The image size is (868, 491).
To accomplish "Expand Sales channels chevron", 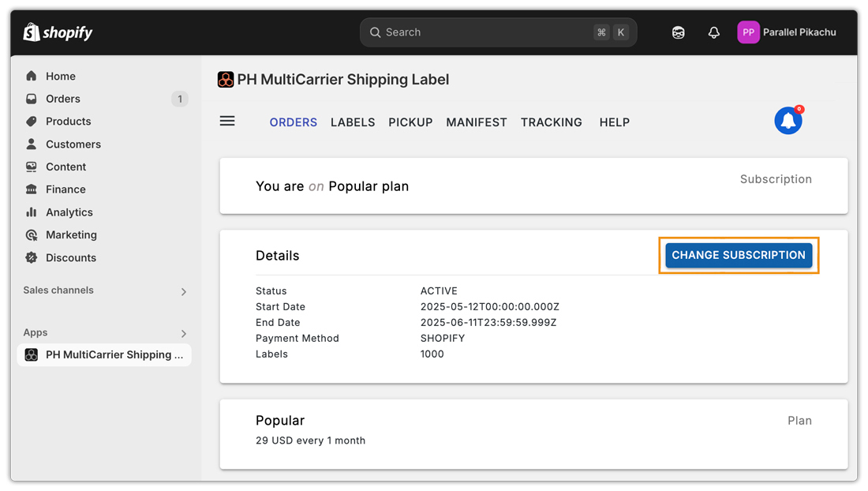I will click(x=184, y=292).
